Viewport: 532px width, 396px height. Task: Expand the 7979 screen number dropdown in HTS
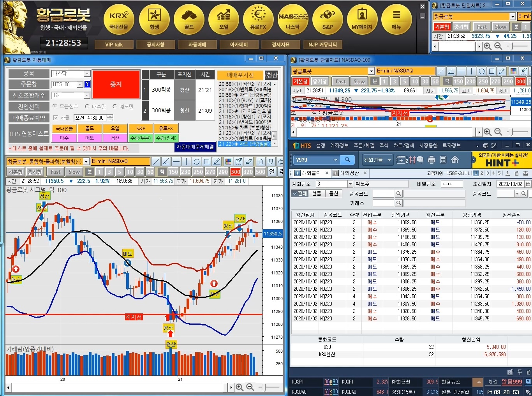(x=335, y=160)
